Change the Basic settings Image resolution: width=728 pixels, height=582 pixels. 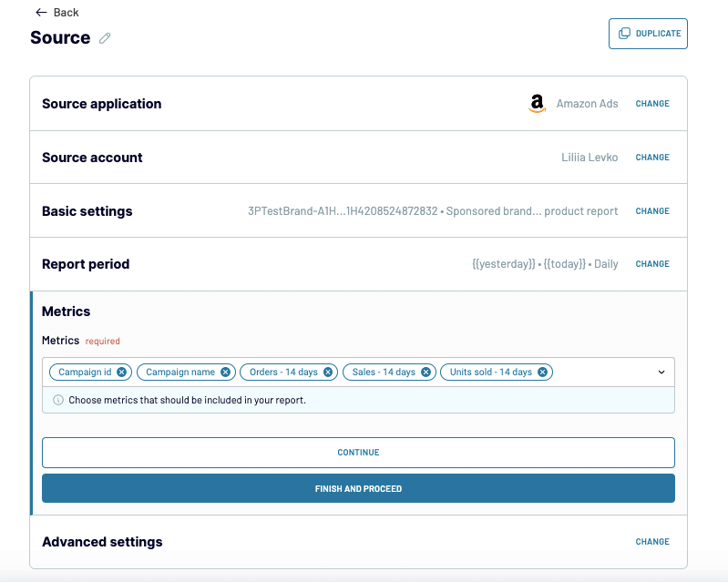click(652, 211)
